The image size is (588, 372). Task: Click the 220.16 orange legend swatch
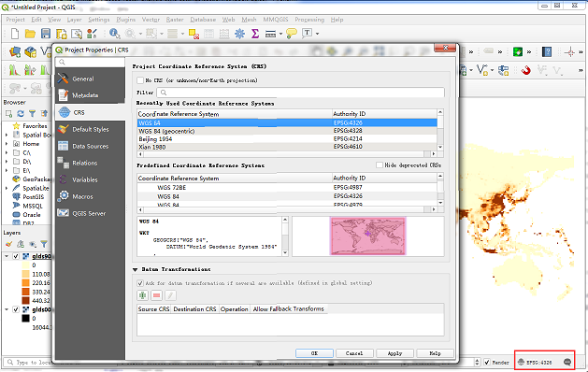click(x=25, y=283)
